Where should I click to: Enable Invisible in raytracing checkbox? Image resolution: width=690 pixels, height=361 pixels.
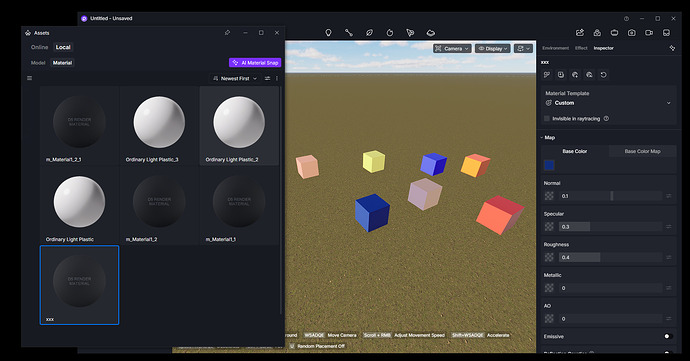[x=547, y=118]
